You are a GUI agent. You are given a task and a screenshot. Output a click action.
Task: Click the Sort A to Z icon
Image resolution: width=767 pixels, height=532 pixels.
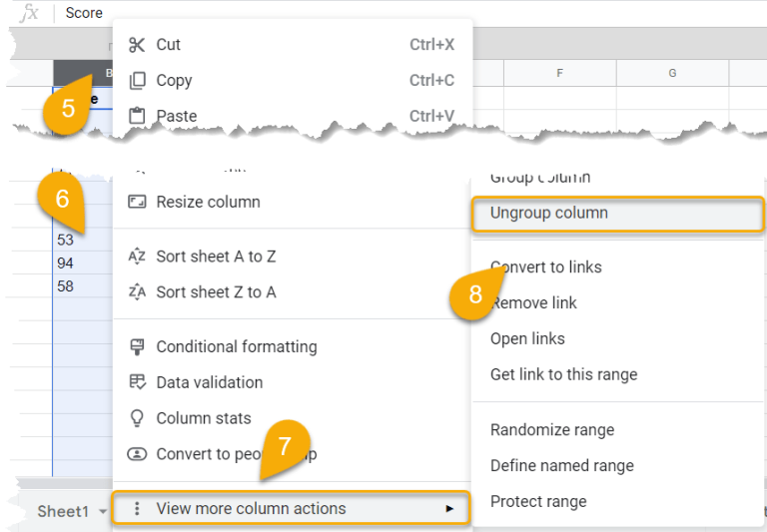[137, 257]
